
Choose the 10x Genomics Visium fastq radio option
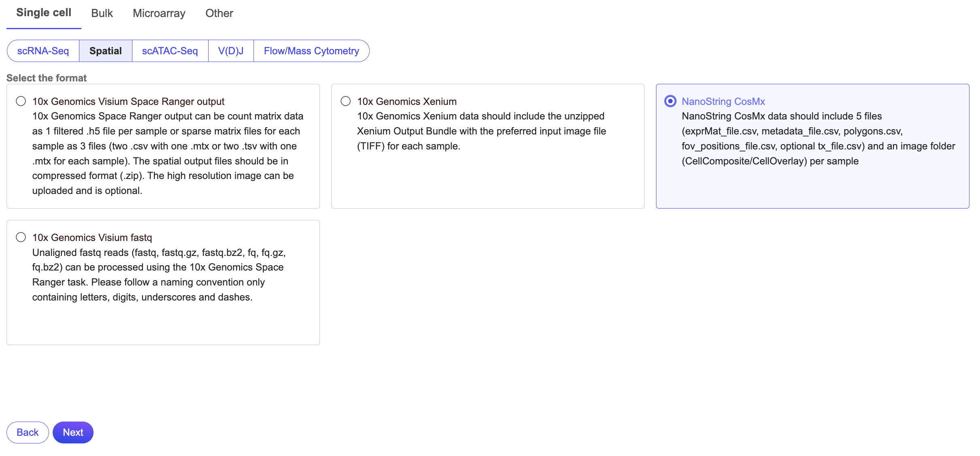tap(21, 237)
